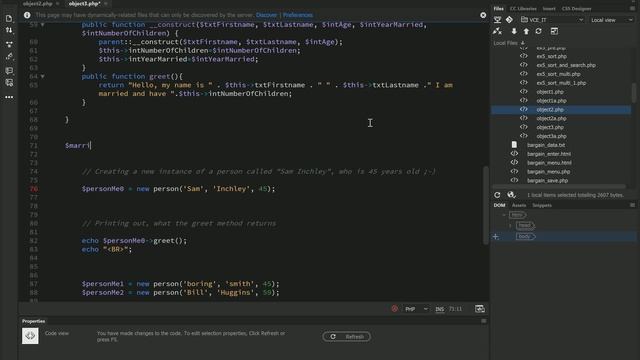Open the VCE_IT site dropdown
Image resolution: width=640 pixels, height=360 pixels.
tap(552, 20)
